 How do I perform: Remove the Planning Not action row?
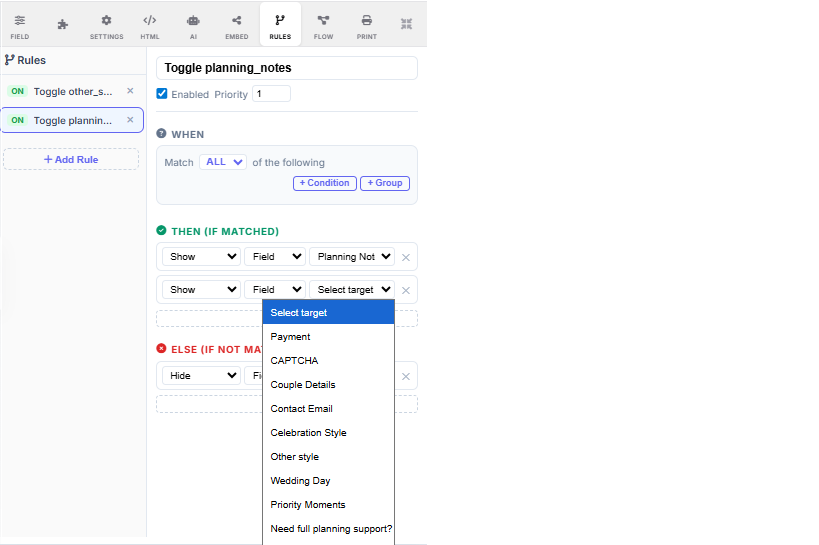click(406, 257)
